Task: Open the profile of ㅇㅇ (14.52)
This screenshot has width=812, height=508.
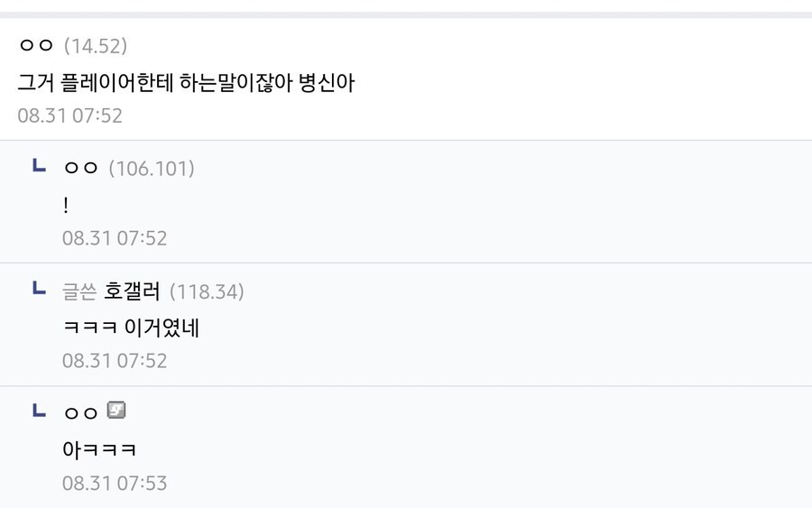Action: pyautogui.click(x=36, y=45)
